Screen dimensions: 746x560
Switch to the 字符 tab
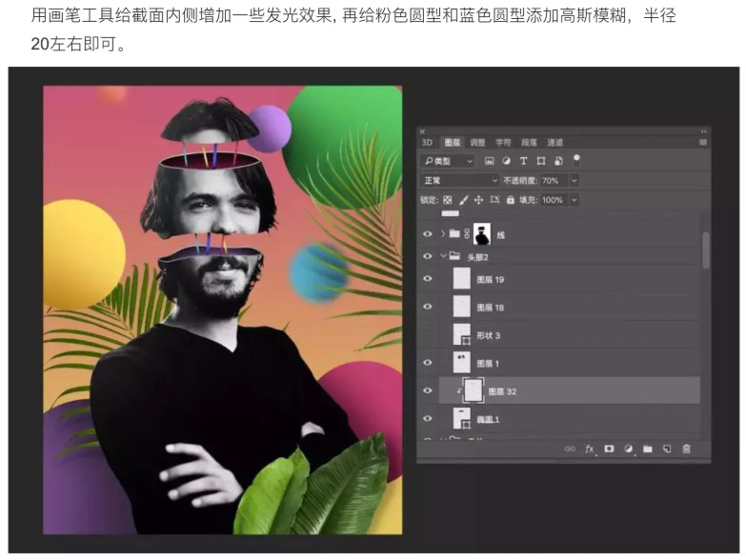pos(503,143)
